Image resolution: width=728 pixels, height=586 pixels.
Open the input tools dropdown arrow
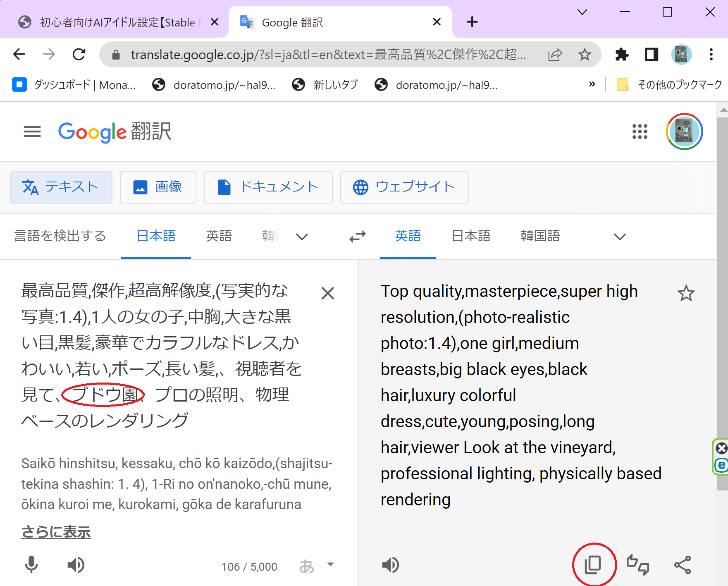tap(330, 564)
